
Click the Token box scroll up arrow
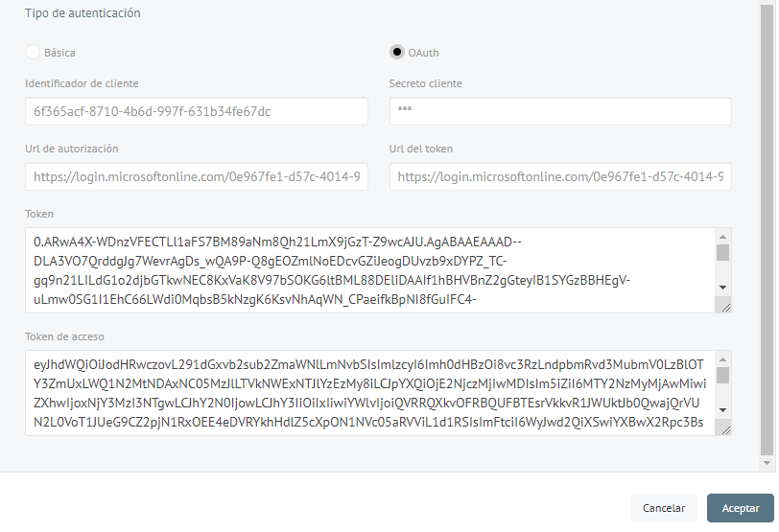pyautogui.click(x=722, y=237)
